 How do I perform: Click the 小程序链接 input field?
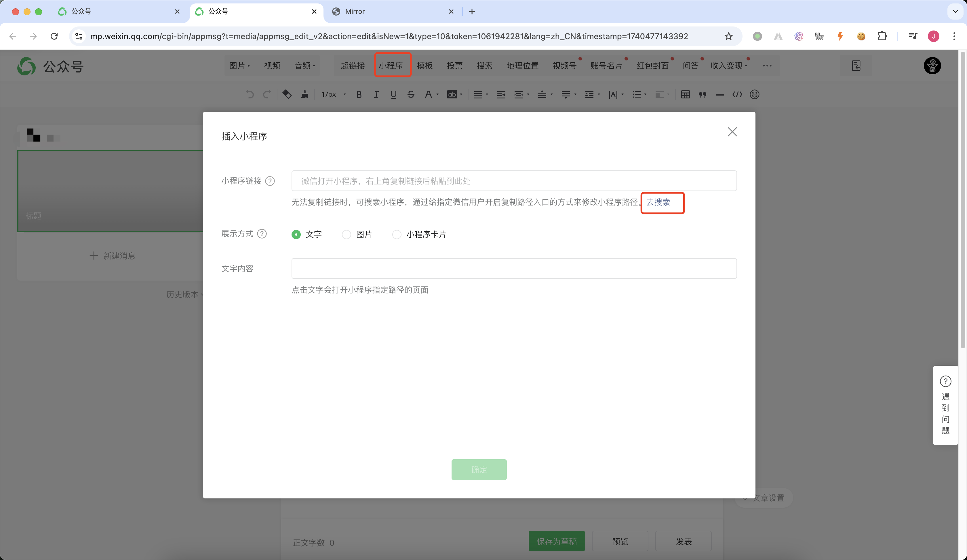(514, 181)
